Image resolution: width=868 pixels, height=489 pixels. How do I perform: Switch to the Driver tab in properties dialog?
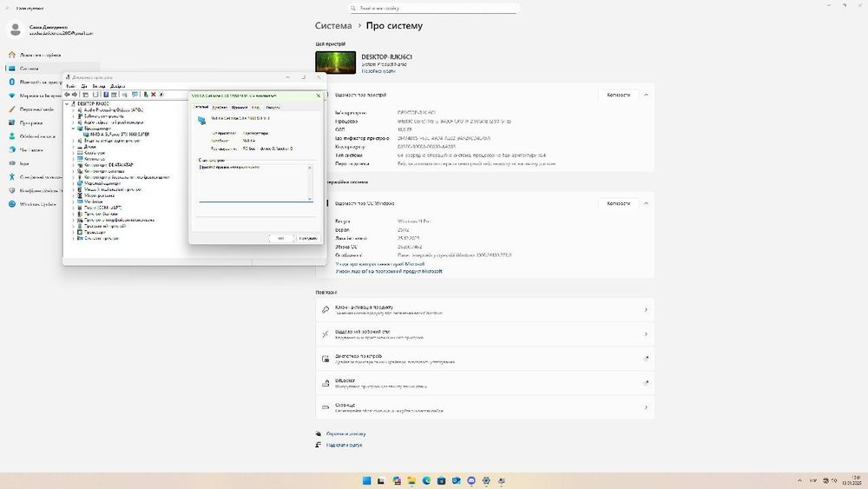(x=220, y=107)
